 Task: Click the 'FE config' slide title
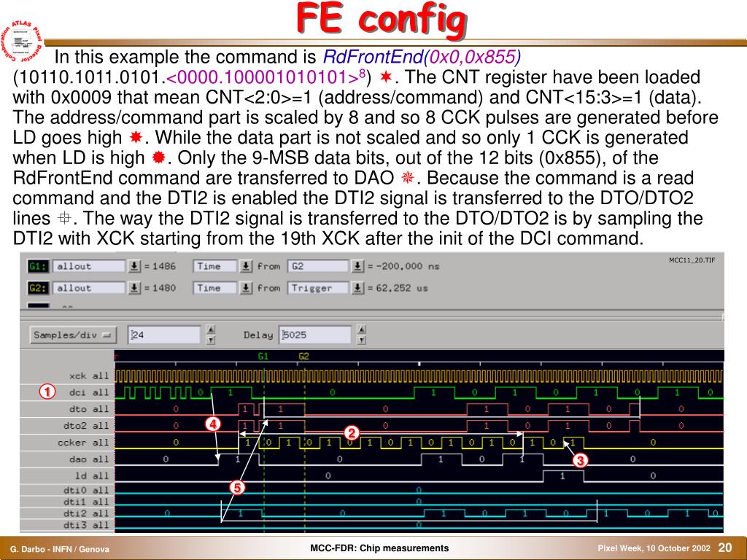381,20
